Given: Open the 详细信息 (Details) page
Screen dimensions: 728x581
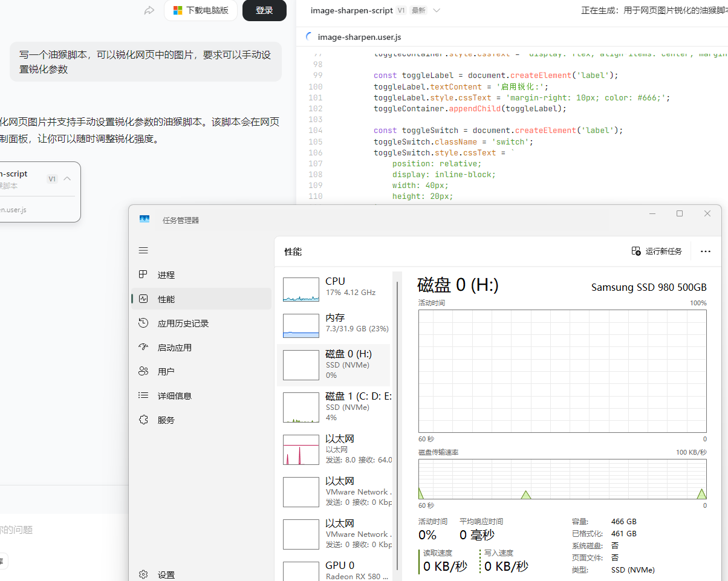Looking at the screenshot, I should pyautogui.click(x=201, y=395).
